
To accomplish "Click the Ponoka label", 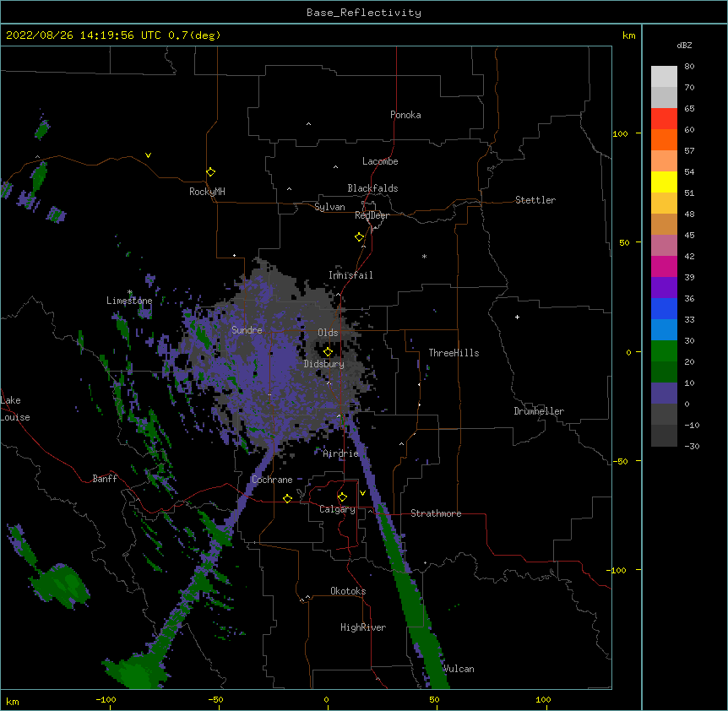I will pyautogui.click(x=405, y=115).
